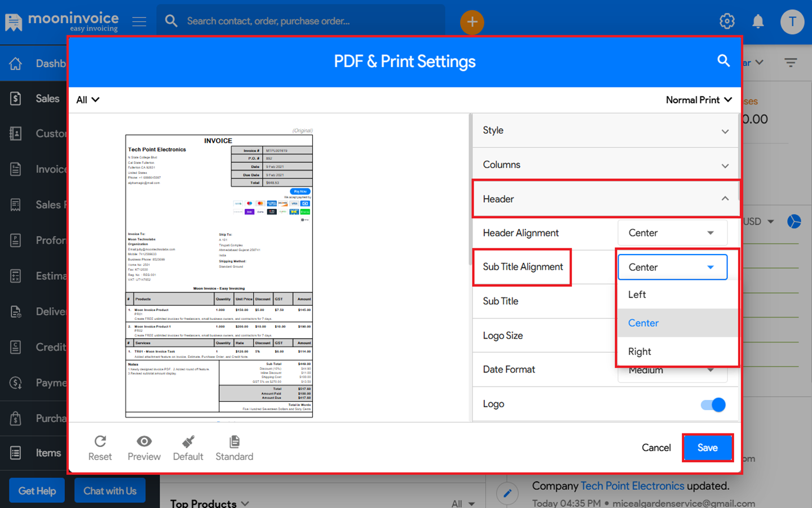
Task: Disable the Logo toggle
Action: pos(713,404)
